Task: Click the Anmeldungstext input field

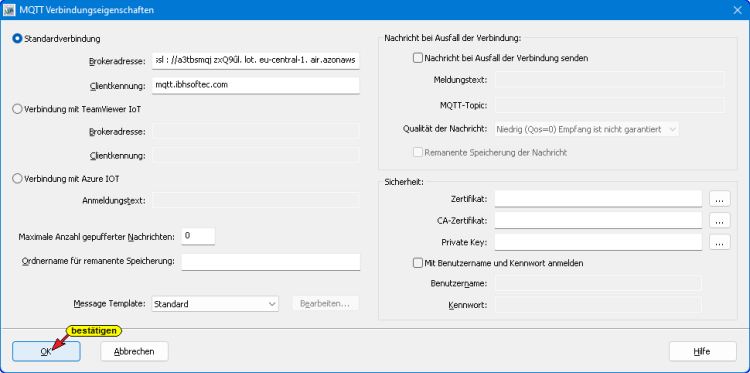Action: coord(256,200)
